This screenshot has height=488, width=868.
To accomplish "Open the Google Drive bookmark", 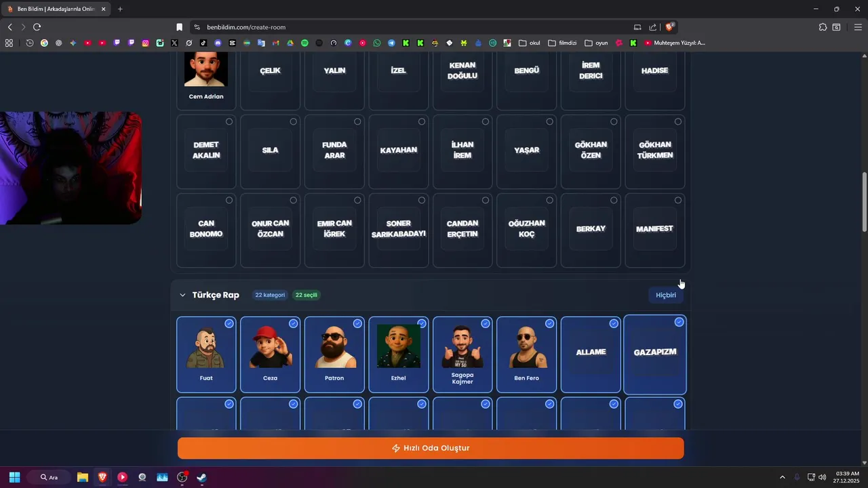I will [x=290, y=43].
